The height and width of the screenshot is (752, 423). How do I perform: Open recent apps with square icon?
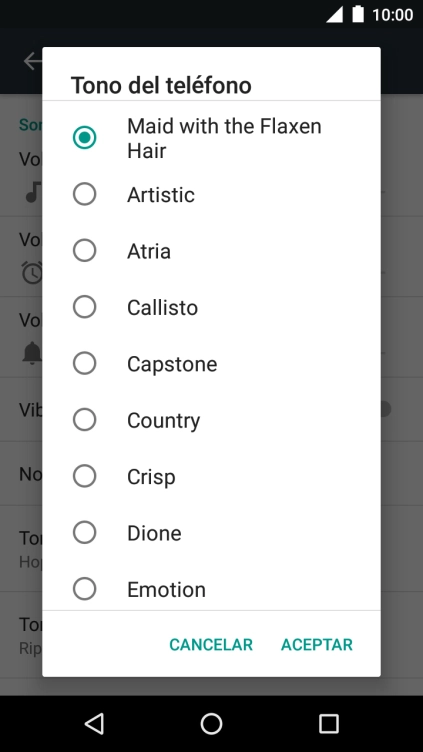pyautogui.click(x=329, y=723)
